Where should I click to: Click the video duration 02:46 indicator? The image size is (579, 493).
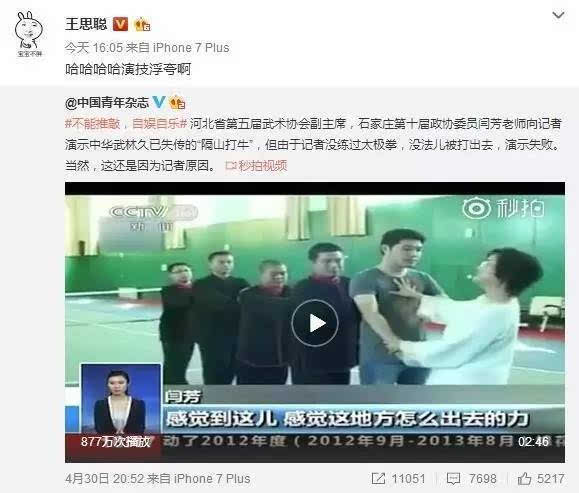pyautogui.click(x=533, y=441)
